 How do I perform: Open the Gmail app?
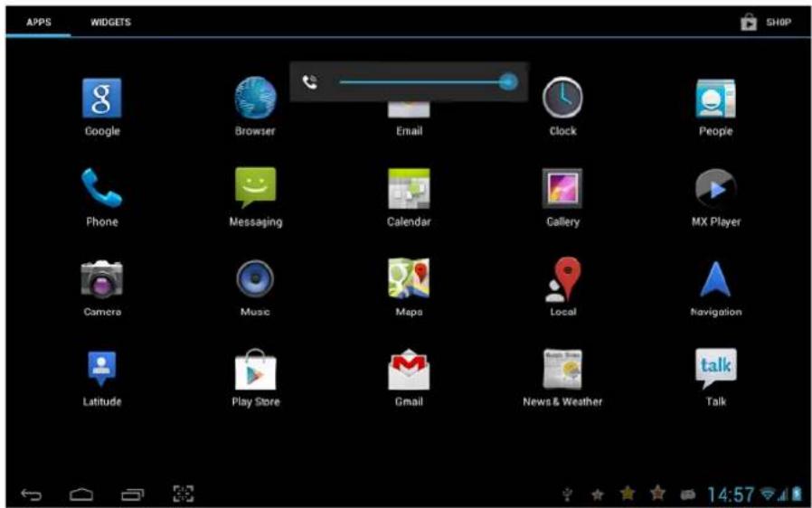[409, 369]
